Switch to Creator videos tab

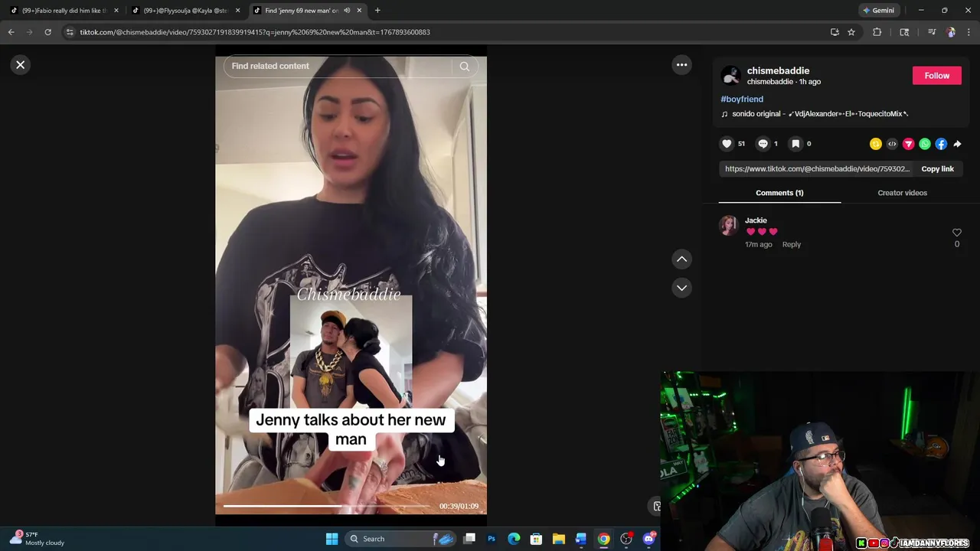(x=902, y=193)
